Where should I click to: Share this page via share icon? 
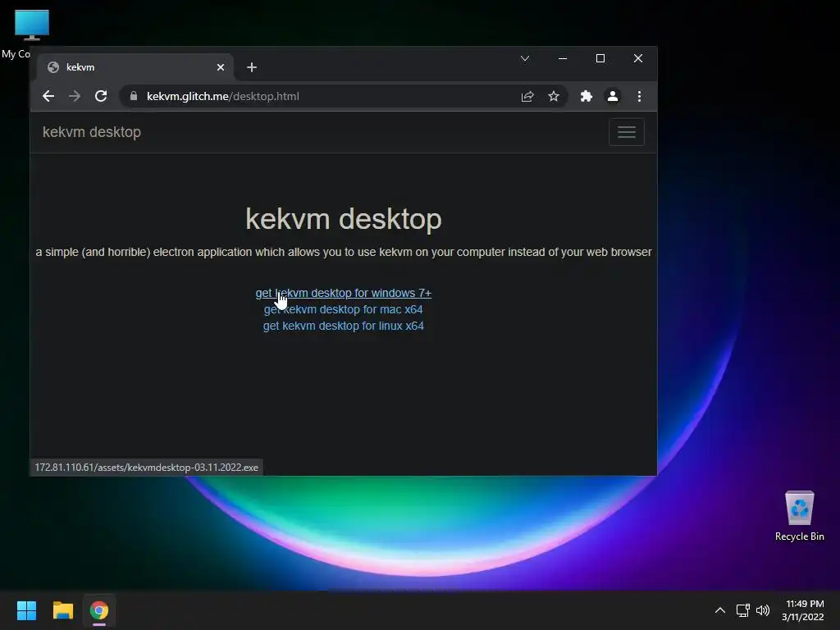coord(527,97)
